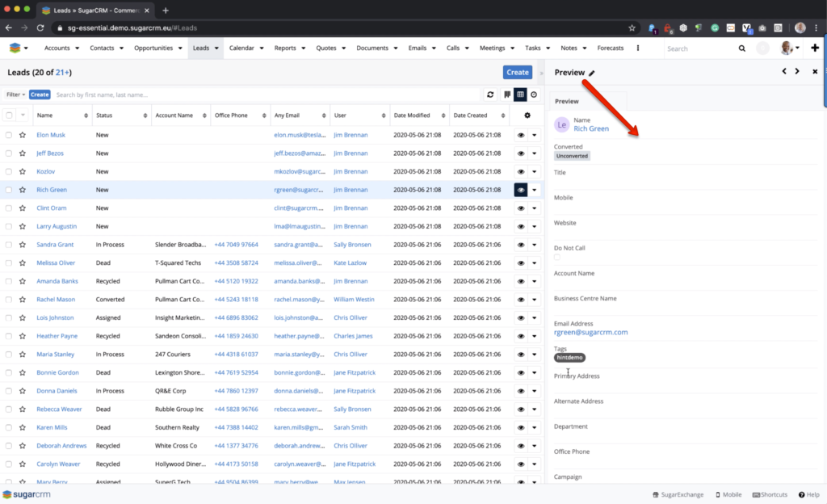827x504 pixels.
Task: Favorite the Jeff Bezos lead star
Action: tap(22, 153)
